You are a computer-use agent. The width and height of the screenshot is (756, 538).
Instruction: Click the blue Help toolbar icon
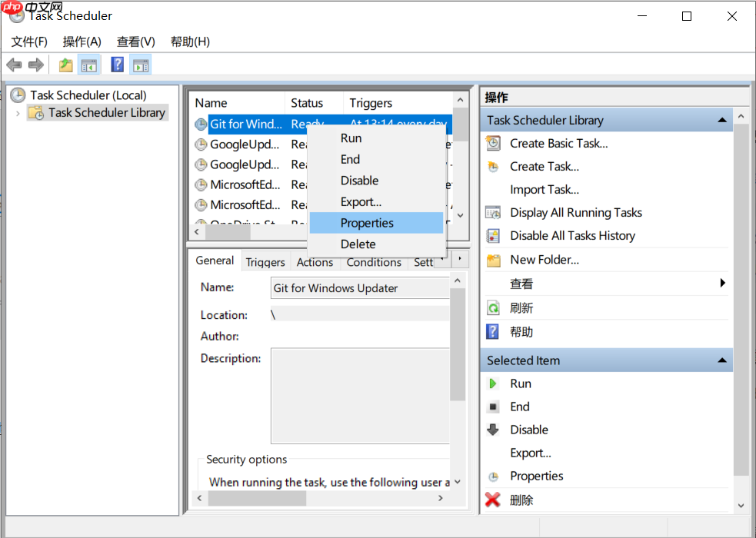(x=117, y=65)
